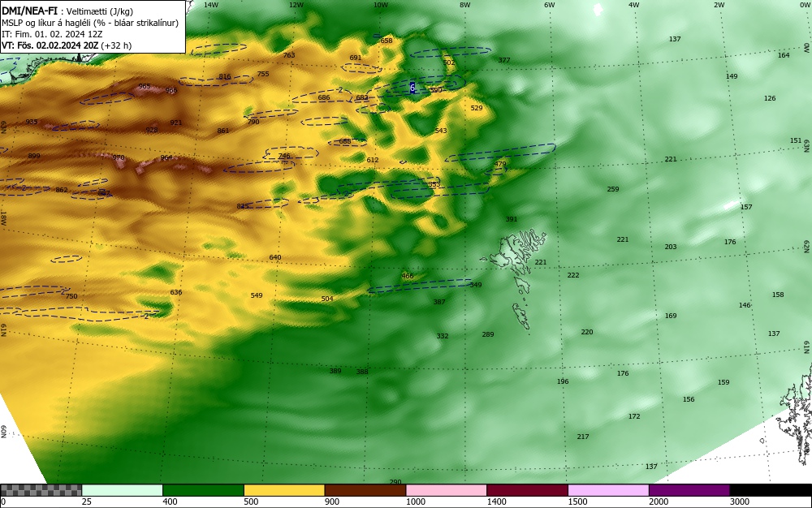Click the 'VT: Fös. 02.02.2024 20Z' line
The width and height of the screenshot is (812, 508).
click(x=67, y=45)
